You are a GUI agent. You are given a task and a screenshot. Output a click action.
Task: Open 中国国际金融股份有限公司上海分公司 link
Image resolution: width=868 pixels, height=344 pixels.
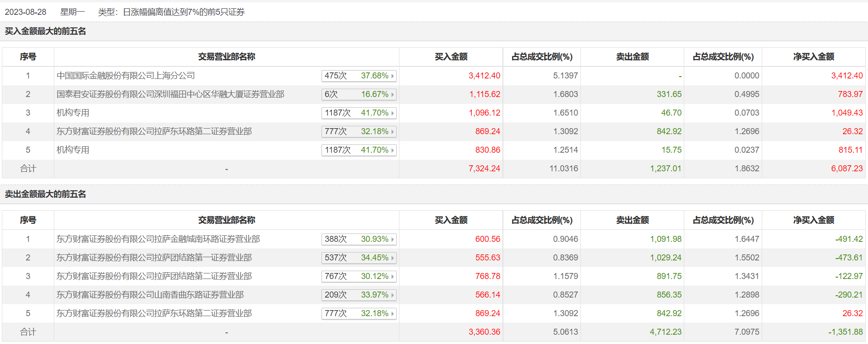point(126,76)
